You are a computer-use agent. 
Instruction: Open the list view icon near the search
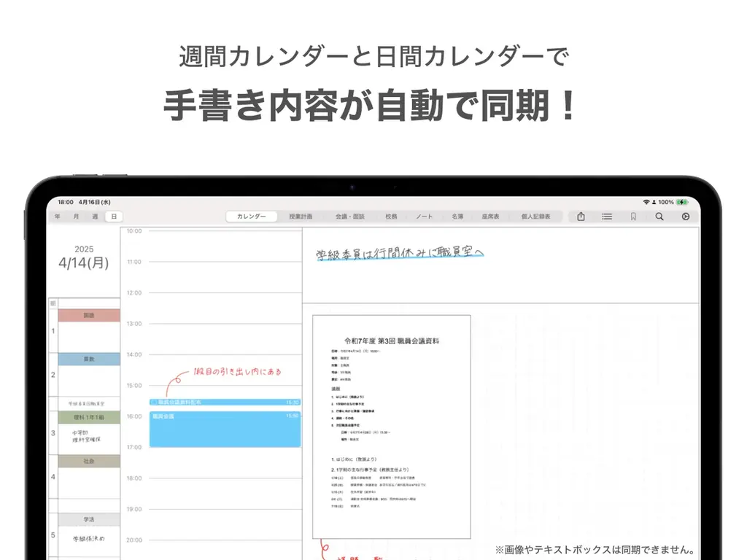[607, 216]
